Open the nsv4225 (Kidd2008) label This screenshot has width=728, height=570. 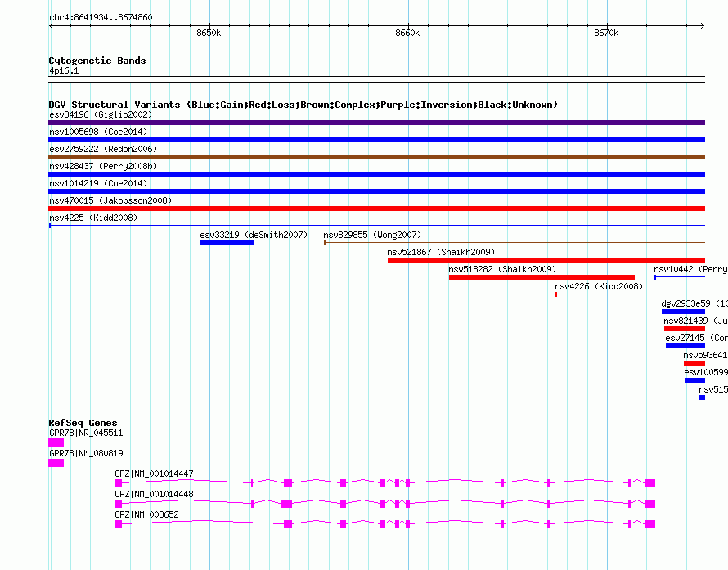[x=93, y=218]
